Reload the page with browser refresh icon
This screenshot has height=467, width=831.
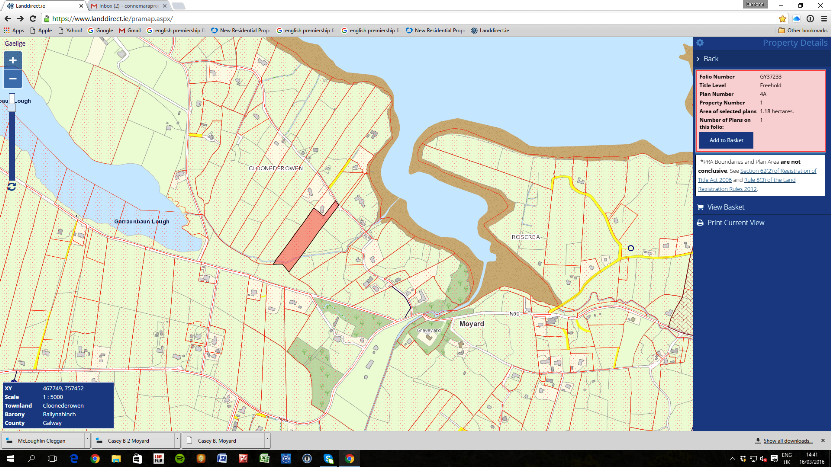(x=35, y=18)
